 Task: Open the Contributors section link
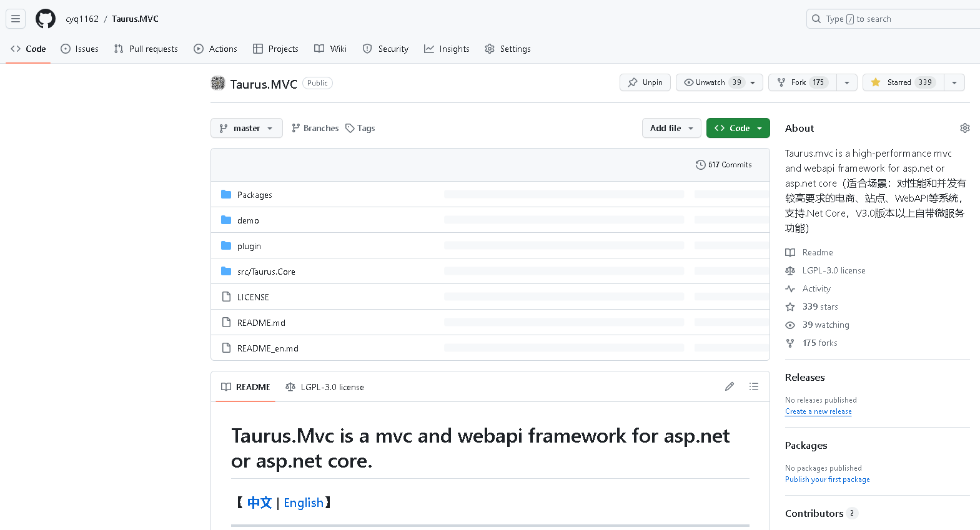point(814,513)
